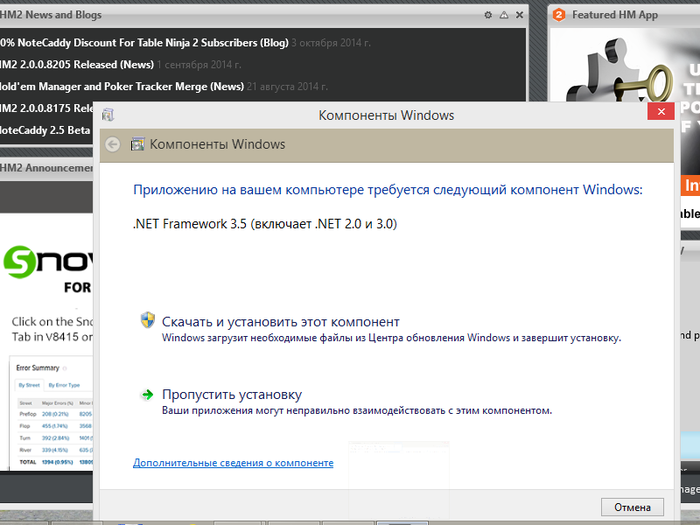Click the HM2 Announcements panel header
The height and width of the screenshot is (525, 700).
pos(46,168)
